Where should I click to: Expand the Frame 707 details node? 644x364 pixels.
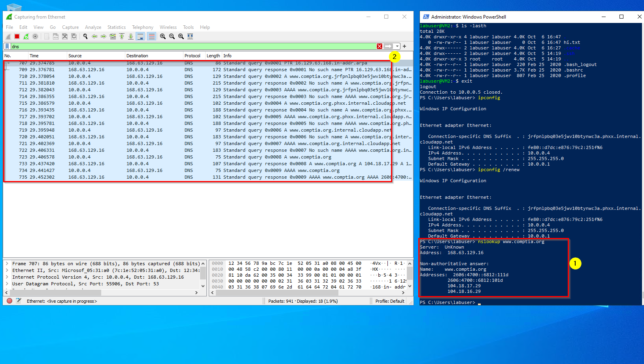(7, 264)
